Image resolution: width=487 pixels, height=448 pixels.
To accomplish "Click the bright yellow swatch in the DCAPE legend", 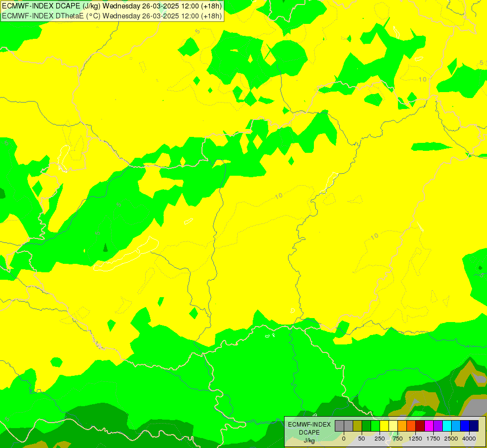I will point(385,426).
